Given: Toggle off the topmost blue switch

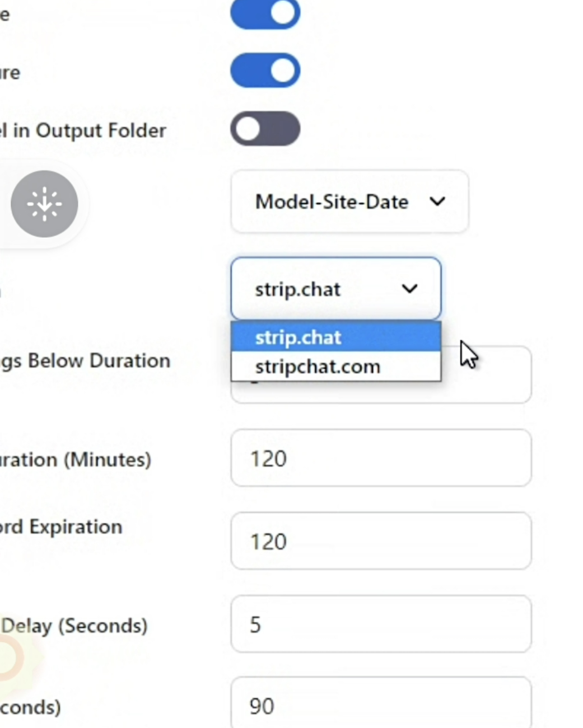Looking at the screenshot, I should click(x=265, y=12).
